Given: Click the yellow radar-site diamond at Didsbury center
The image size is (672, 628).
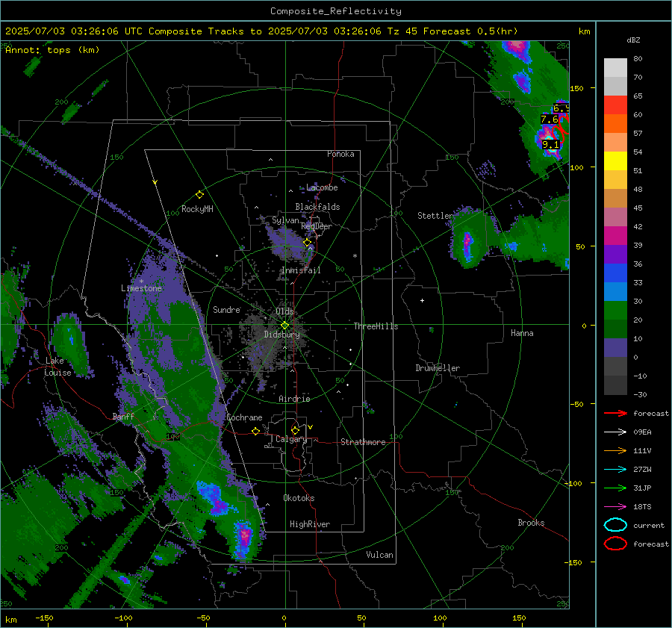Looking at the screenshot, I should [284, 326].
